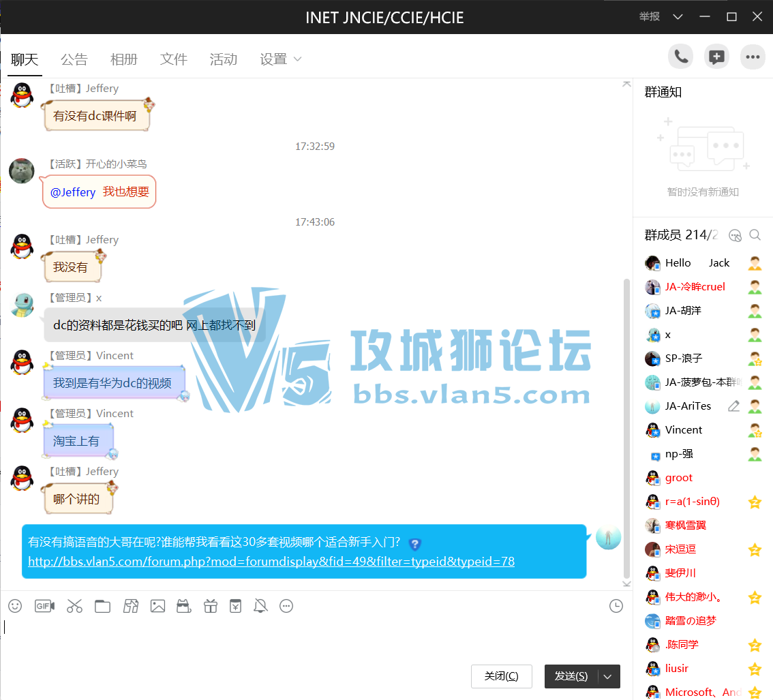Screen dimensions: 773x700
Task: Expand the dropdown arrow next to 举报
Action: pos(678,17)
